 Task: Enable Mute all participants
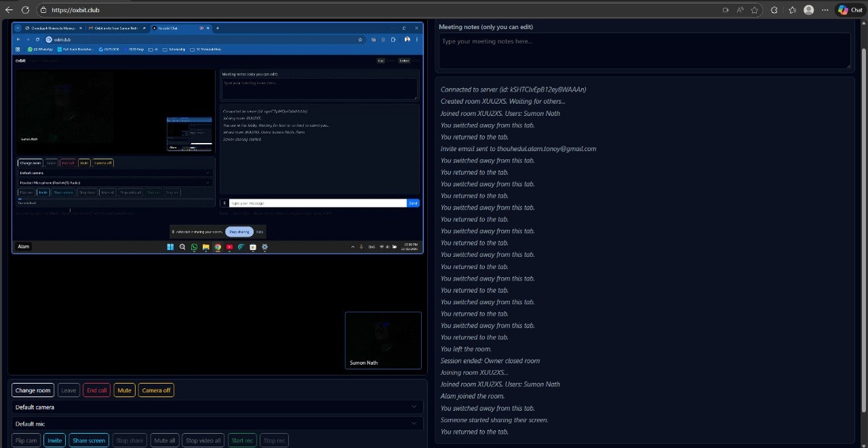[164, 440]
